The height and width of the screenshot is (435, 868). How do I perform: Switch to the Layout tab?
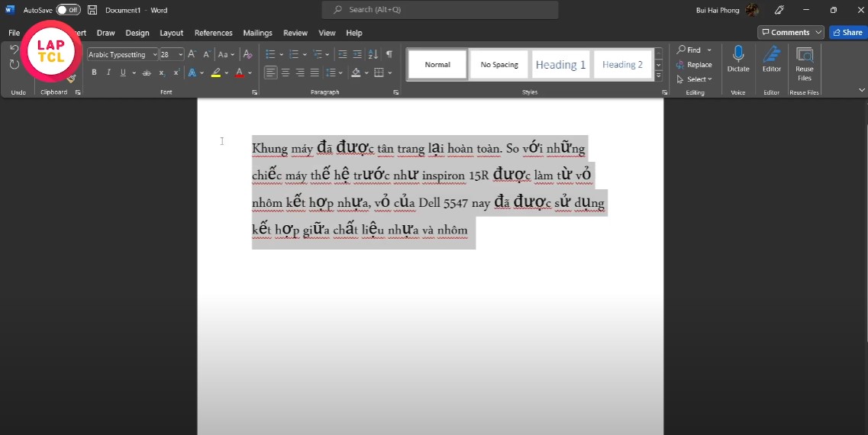pos(171,33)
